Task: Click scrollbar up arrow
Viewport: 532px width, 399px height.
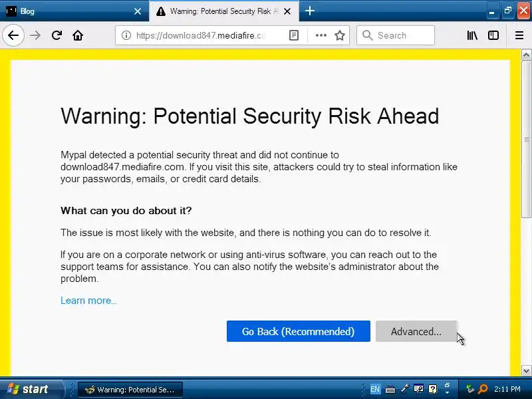Action: (526, 55)
